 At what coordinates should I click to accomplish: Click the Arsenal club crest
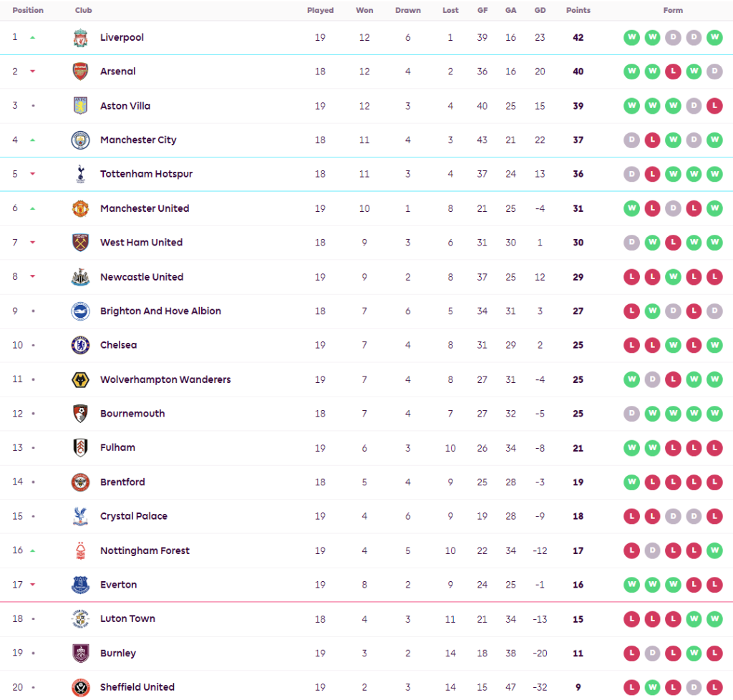coord(80,72)
